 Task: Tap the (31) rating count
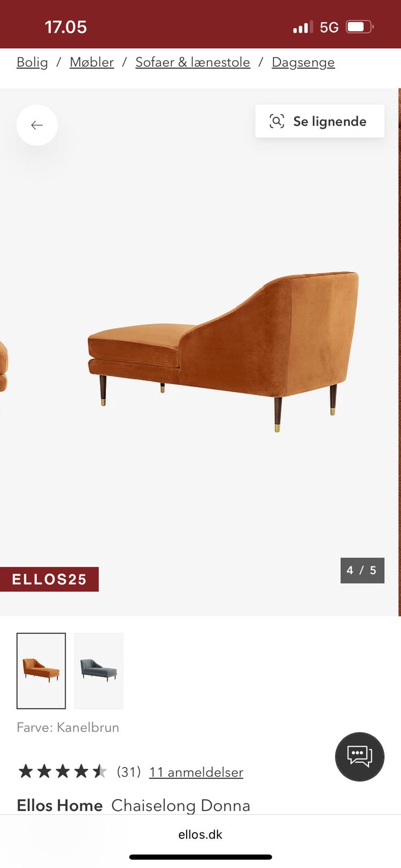click(x=129, y=771)
